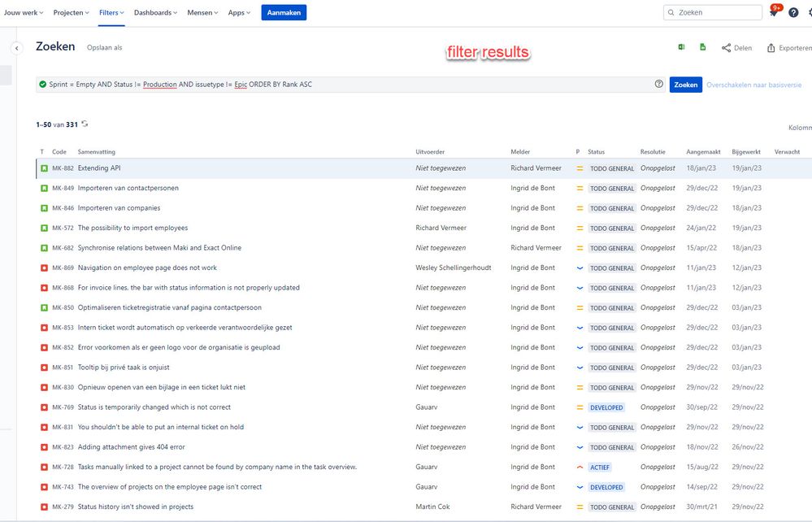Click Overschakelen naar basisversie link

coord(756,84)
